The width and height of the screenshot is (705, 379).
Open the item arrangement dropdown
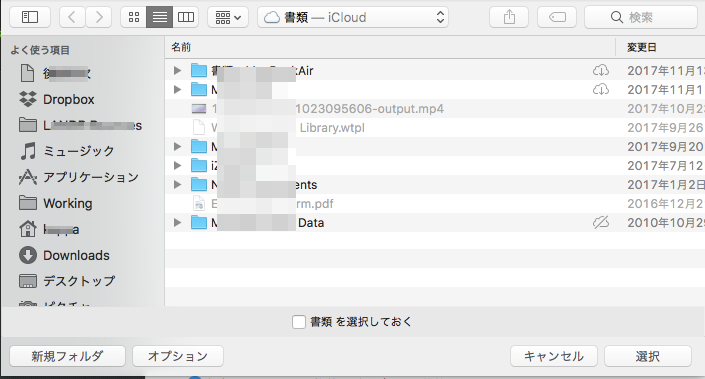(228, 17)
